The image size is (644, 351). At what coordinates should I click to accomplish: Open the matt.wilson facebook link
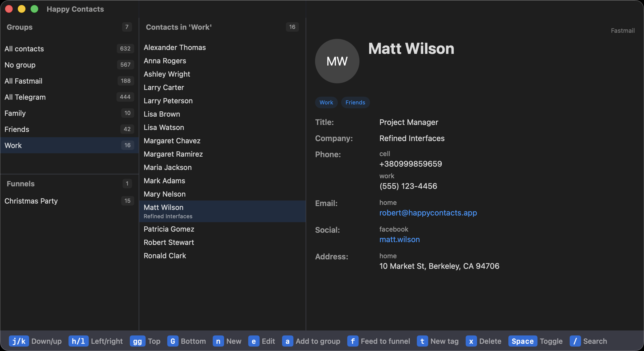tap(399, 239)
